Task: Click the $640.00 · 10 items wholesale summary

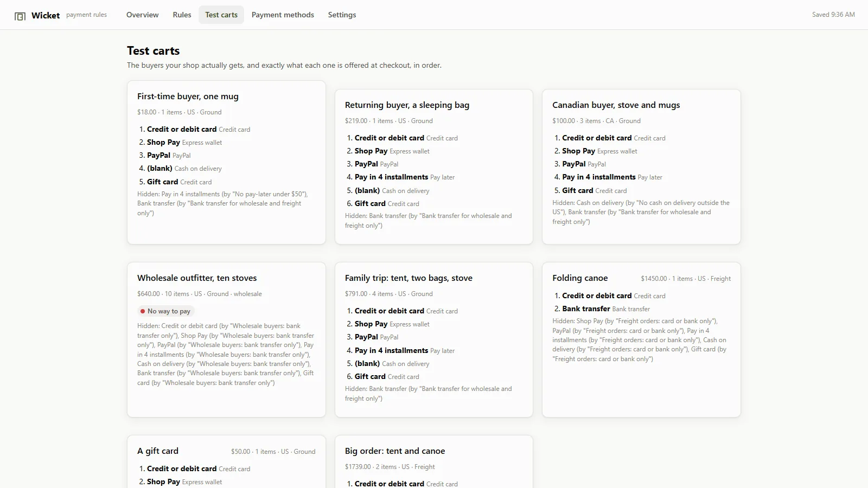Action: pos(200,294)
